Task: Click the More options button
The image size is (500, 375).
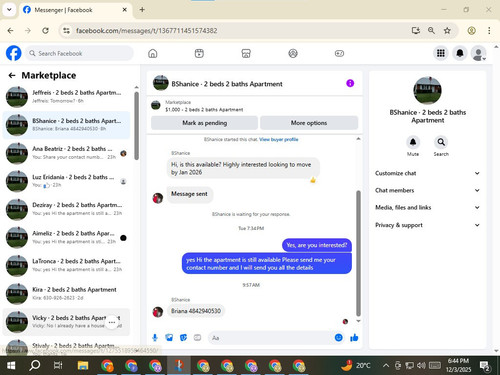Action: click(309, 123)
